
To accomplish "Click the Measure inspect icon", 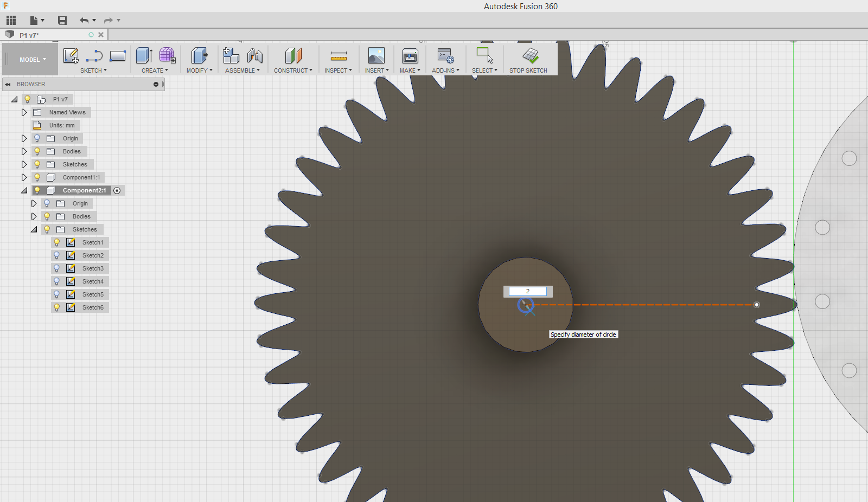I will [339, 56].
